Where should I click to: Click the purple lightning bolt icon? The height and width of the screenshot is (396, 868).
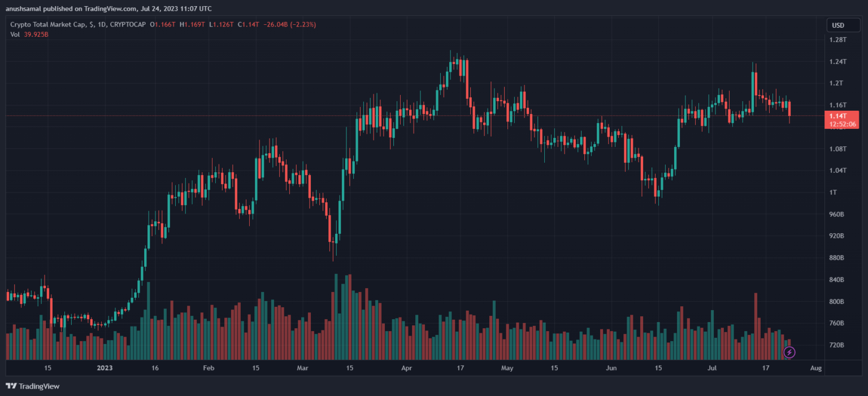(789, 353)
